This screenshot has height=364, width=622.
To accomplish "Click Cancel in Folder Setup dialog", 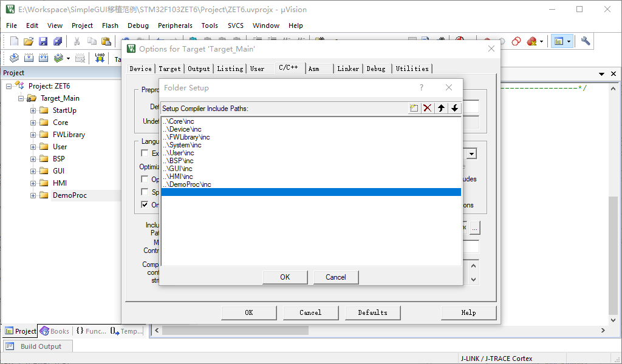I will point(335,277).
